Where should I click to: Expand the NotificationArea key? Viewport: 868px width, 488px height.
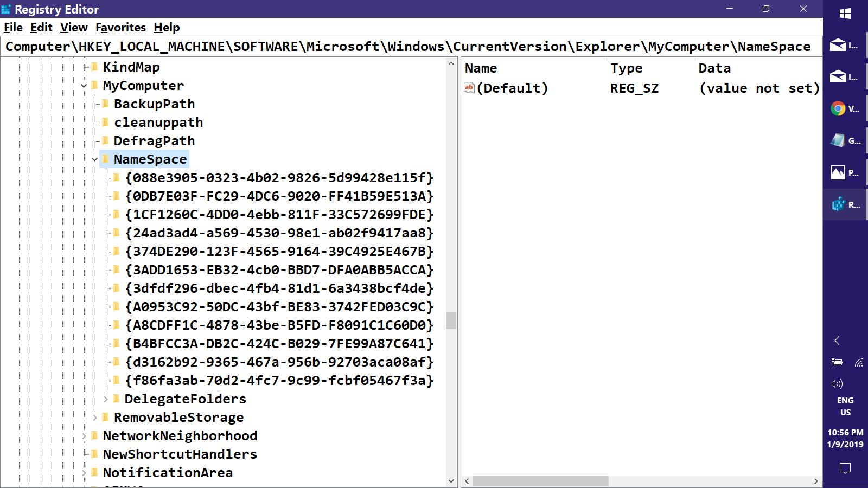(84, 473)
